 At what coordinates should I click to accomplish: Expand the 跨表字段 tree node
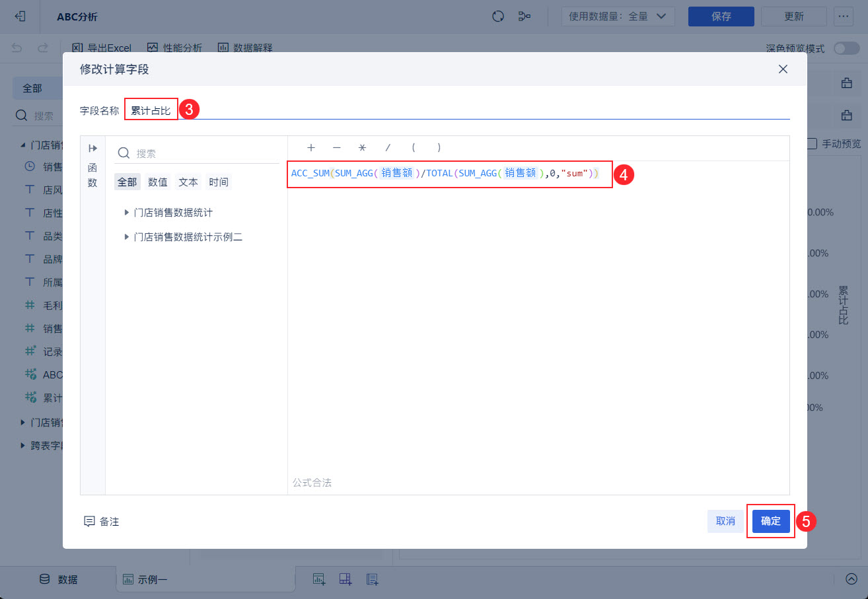tap(23, 445)
